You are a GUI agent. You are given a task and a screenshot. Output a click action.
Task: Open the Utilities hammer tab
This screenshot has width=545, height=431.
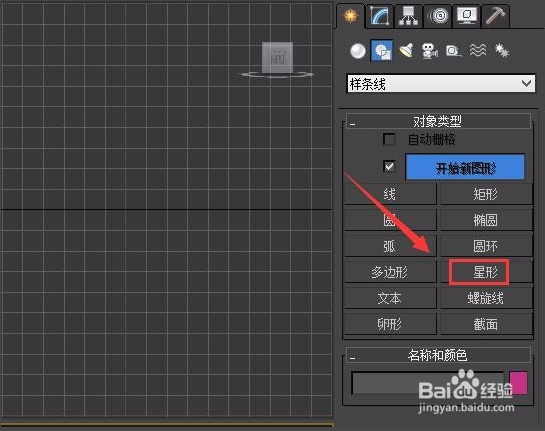496,16
